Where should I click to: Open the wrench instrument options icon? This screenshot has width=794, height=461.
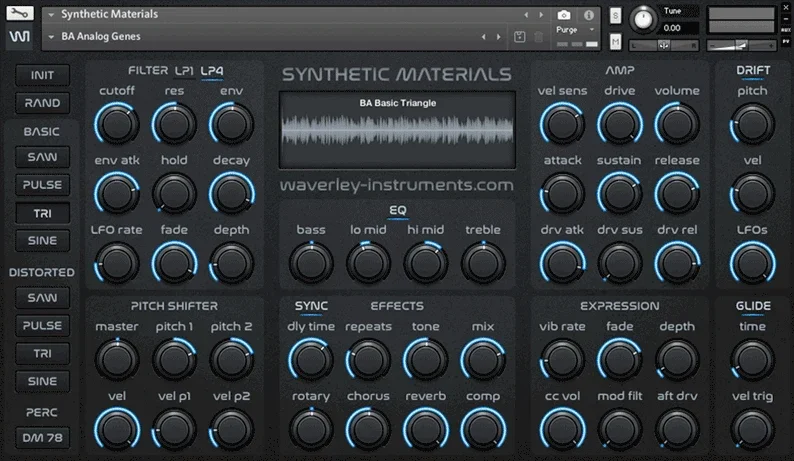[x=20, y=13]
